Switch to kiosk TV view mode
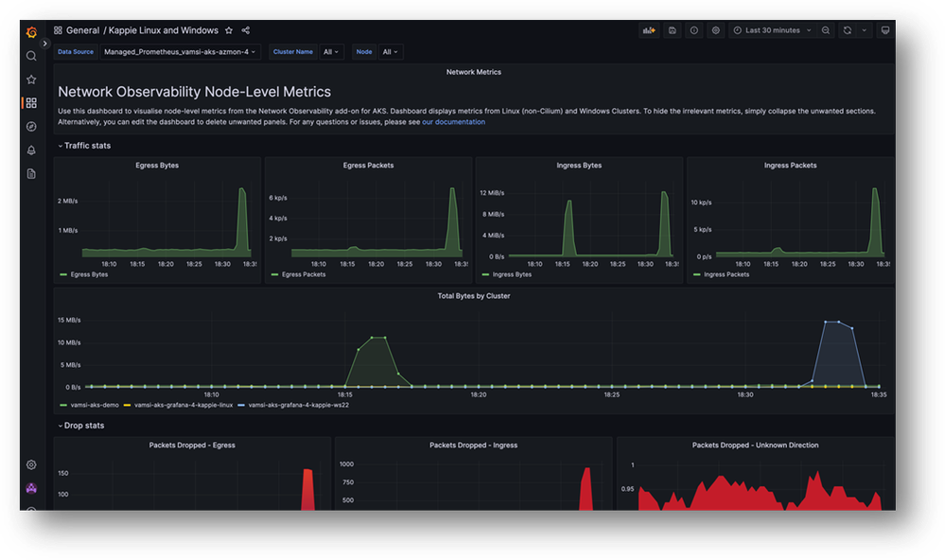 point(885,30)
